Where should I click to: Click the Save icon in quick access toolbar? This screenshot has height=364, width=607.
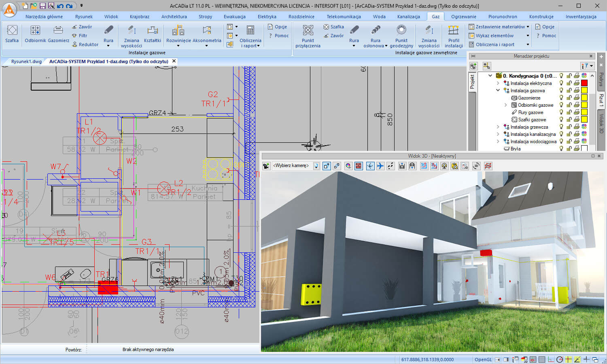click(42, 6)
